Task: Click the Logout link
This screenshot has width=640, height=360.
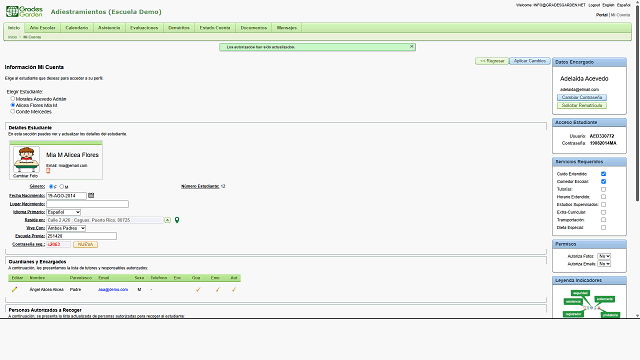Action: (594, 5)
